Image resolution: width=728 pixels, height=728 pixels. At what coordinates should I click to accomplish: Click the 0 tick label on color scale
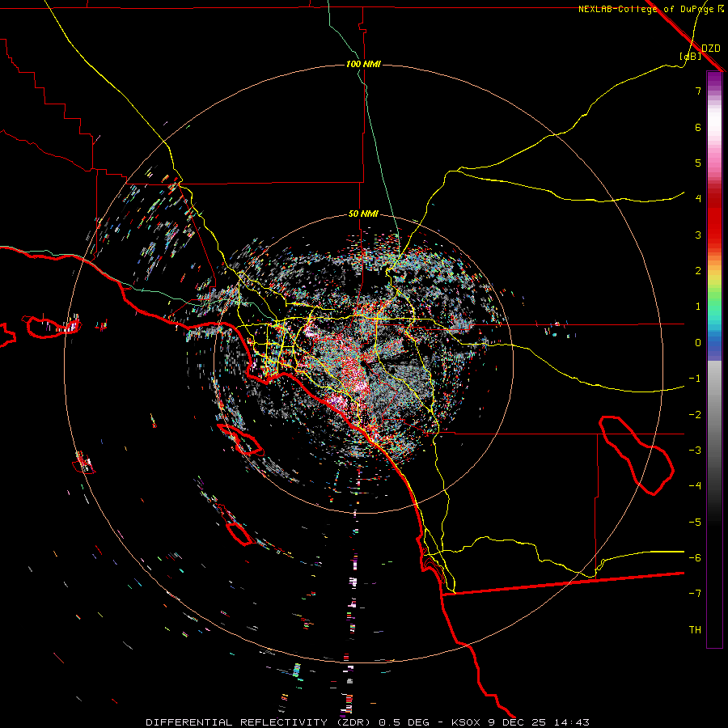(698, 343)
